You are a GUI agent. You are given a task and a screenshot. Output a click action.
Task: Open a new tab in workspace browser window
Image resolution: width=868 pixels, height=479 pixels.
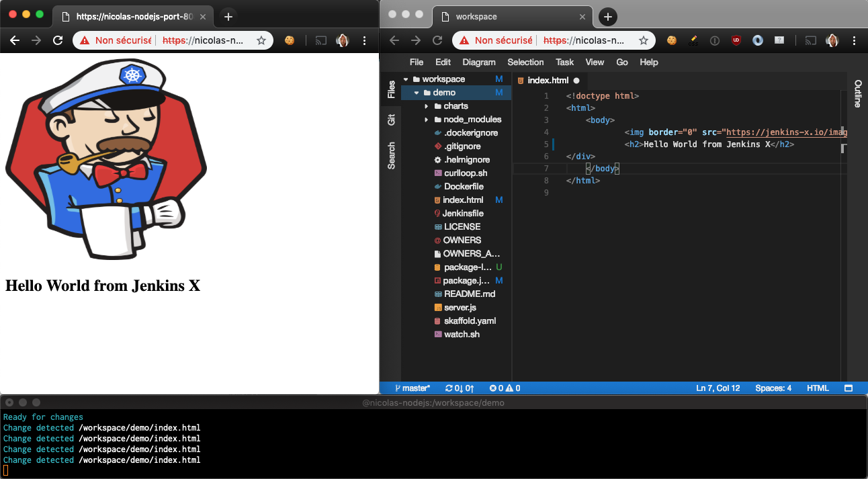(608, 17)
